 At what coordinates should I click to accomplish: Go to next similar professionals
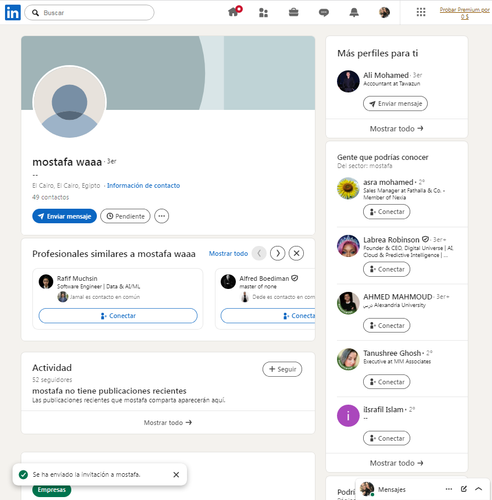[278, 253]
